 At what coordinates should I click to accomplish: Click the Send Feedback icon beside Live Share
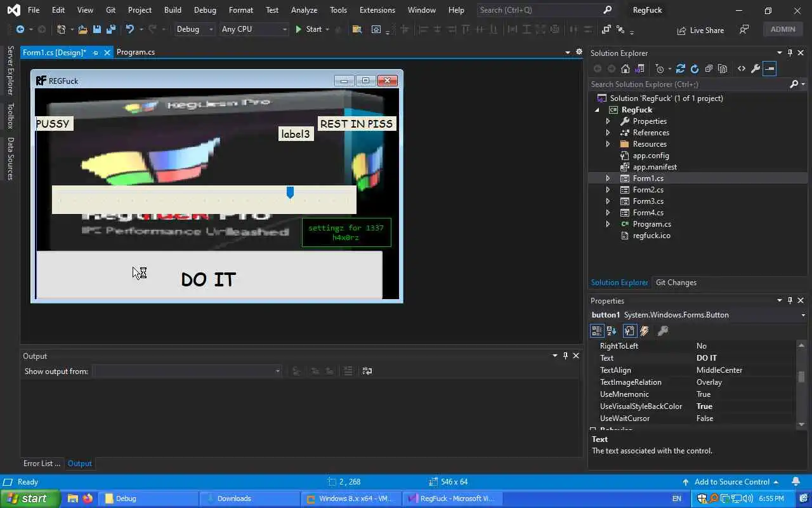point(744,30)
